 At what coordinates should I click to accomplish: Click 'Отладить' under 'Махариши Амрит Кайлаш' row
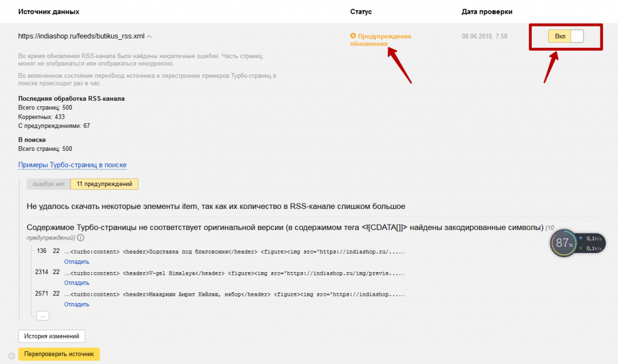tap(77, 304)
